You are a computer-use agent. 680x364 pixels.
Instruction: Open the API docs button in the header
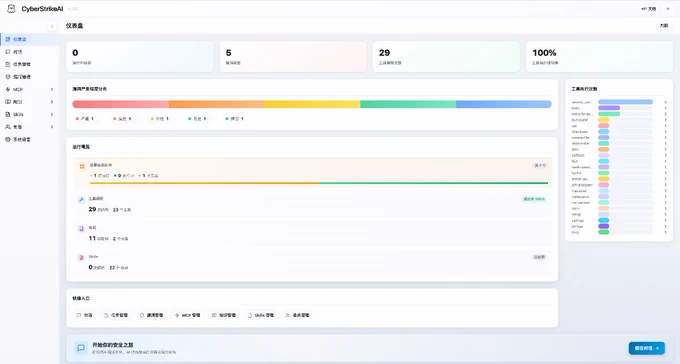(648, 9)
